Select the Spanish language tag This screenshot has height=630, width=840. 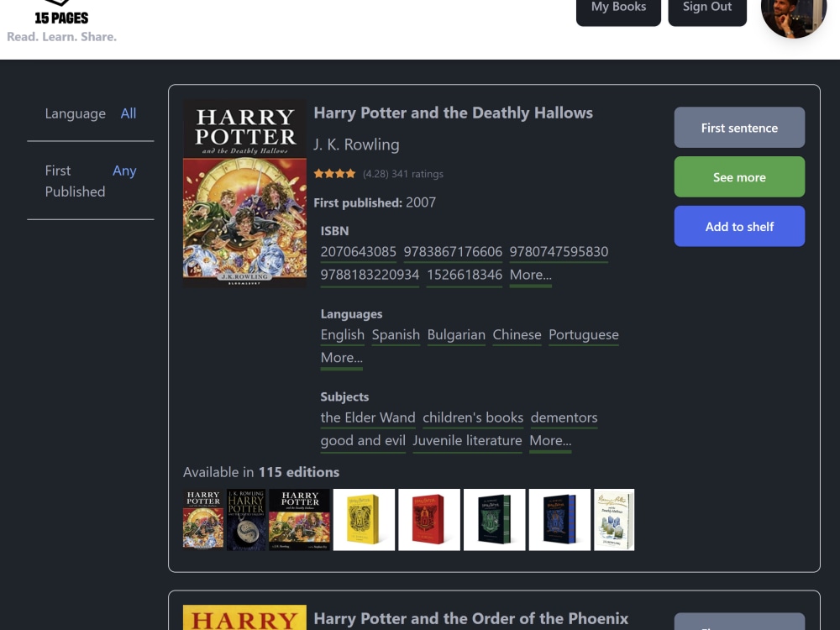tap(396, 335)
